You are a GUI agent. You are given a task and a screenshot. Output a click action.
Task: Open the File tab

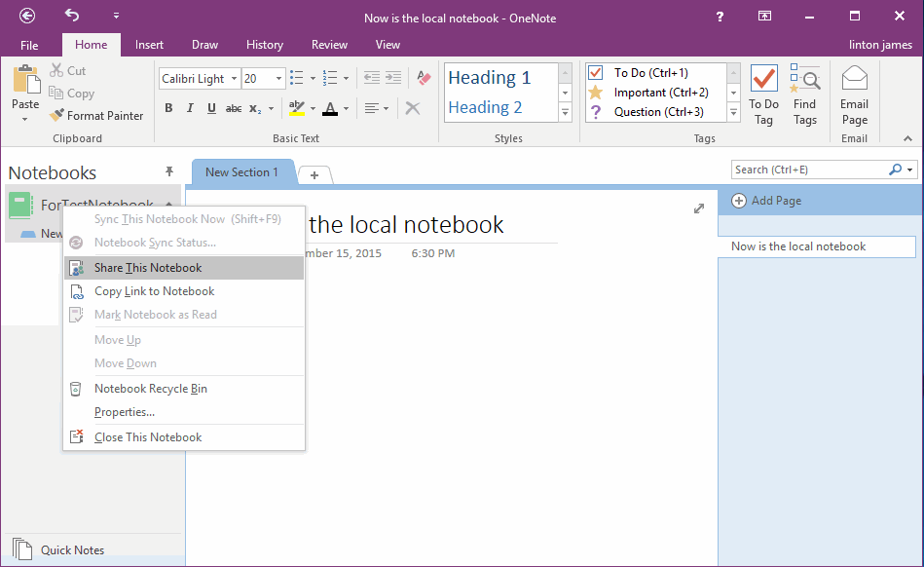click(29, 45)
